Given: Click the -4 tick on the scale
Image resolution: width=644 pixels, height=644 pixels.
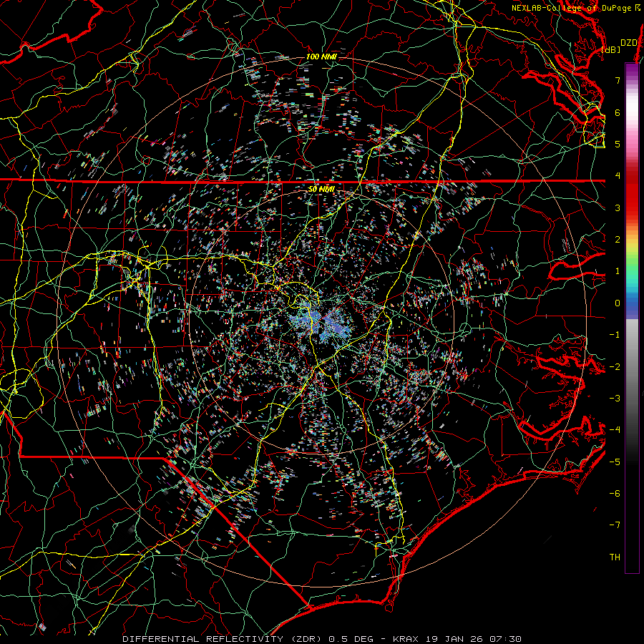Looking at the screenshot, I should coord(615,430).
